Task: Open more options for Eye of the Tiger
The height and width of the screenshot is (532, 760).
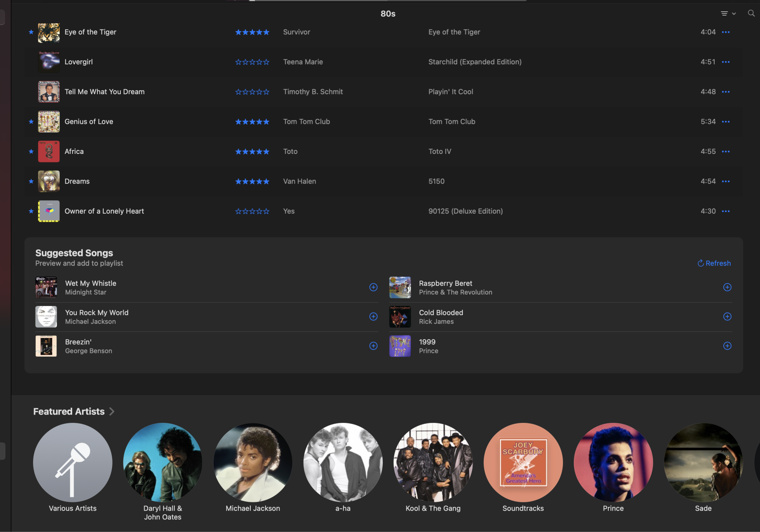Action: click(x=725, y=32)
